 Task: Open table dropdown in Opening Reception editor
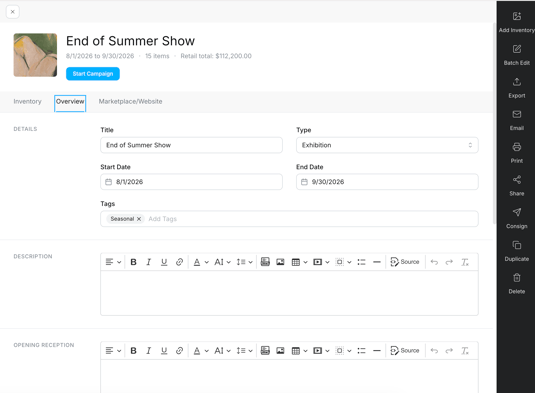[x=300, y=351]
